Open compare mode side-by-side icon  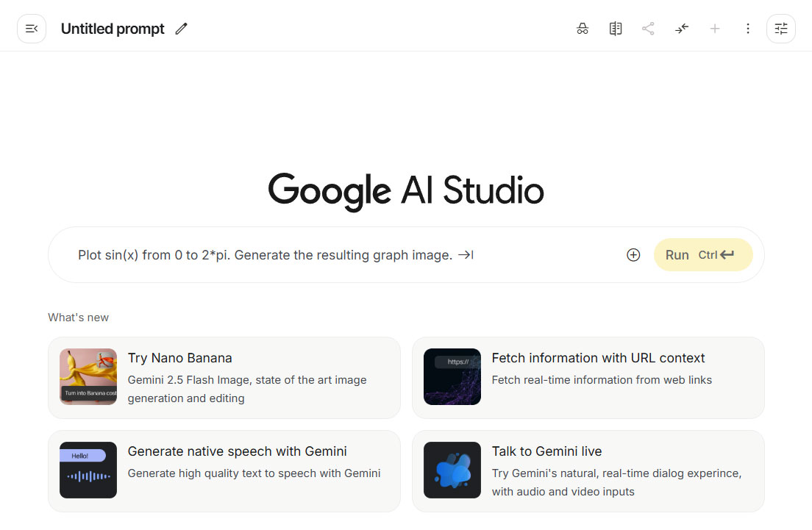pyautogui.click(x=616, y=29)
